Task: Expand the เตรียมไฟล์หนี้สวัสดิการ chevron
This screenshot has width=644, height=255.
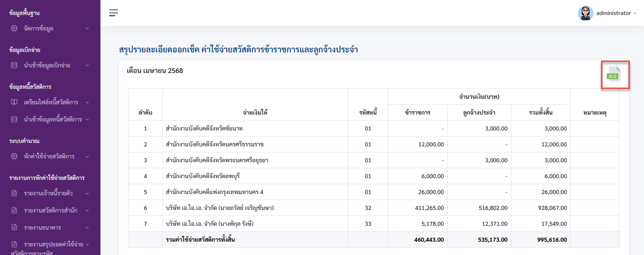Action: pyautogui.click(x=87, y=102)
